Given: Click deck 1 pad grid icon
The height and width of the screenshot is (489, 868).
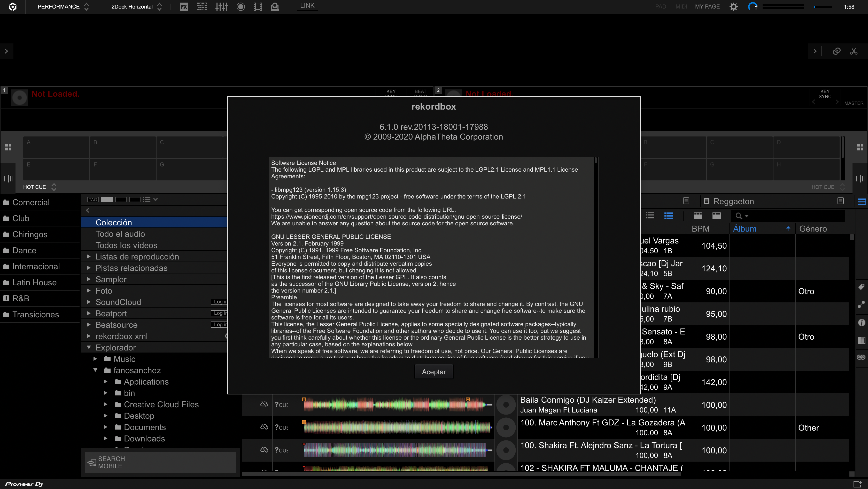Looking at the screenshot, I should coord(9,147).
